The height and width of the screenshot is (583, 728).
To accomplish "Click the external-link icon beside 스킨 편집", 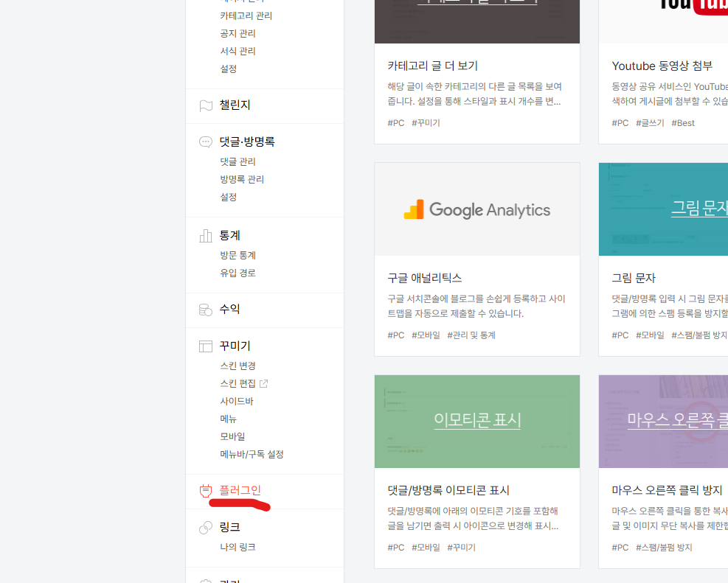I will pyautogui.click(x=264, y=383).
